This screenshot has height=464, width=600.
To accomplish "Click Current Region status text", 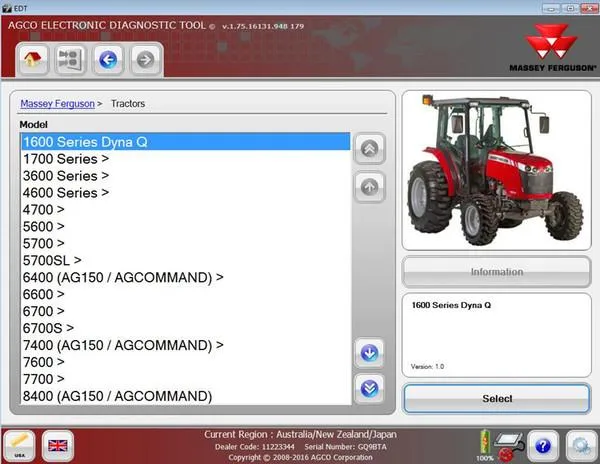I will click(x=300, y=435).
